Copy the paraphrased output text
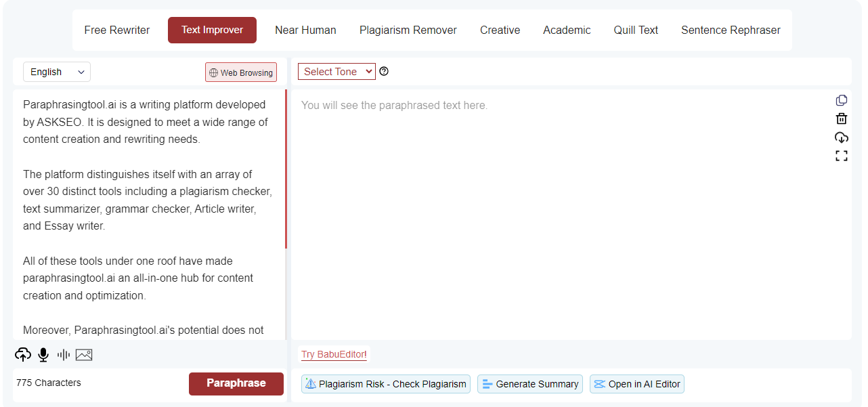This screenshot has height=407, width=868. pos(842,100)
